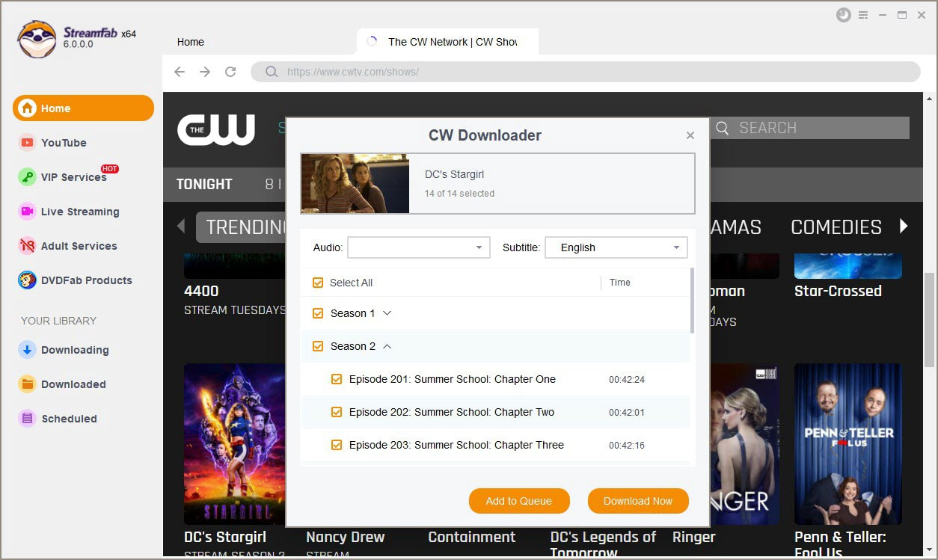Toggle the Select All checkbox
The width and height of the screenshot is (938, 560).
pyautogui.click(x=318, y=283)
